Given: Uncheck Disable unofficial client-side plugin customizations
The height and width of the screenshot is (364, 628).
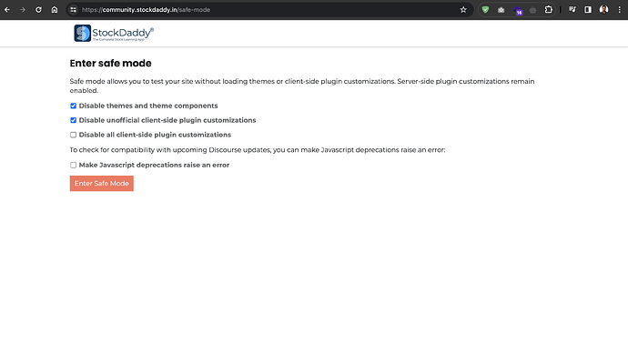Looking at the screenshot, I should pyautogui.click(x=74, y=120).
